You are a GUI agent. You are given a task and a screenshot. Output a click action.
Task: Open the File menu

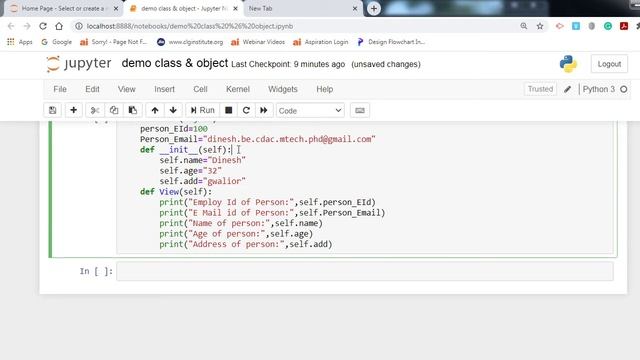click(60, 89)
